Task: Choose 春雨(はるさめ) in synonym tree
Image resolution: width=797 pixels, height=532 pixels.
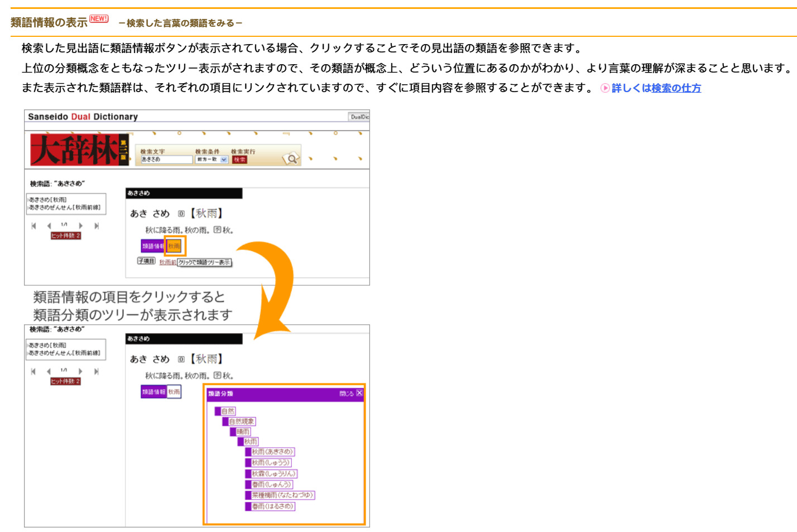Action: point(272,506)
